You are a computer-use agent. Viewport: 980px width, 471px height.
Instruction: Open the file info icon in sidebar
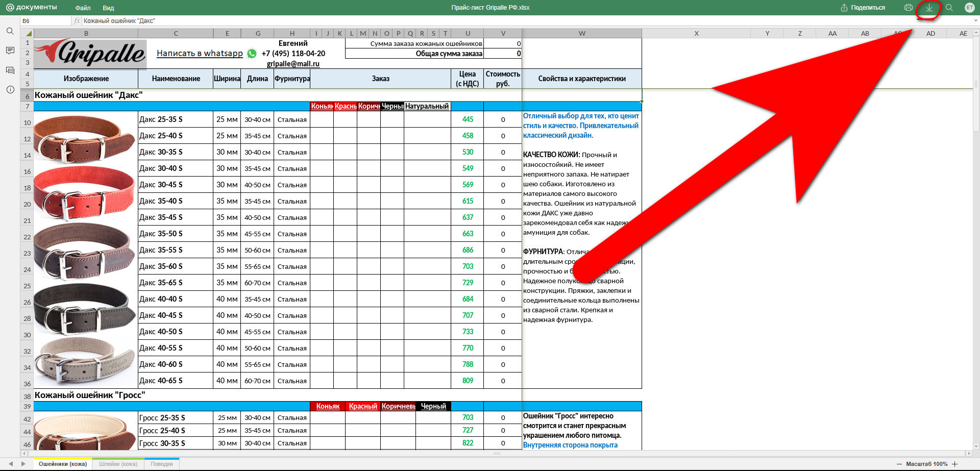pyautogui.click(x=10, y=89)
